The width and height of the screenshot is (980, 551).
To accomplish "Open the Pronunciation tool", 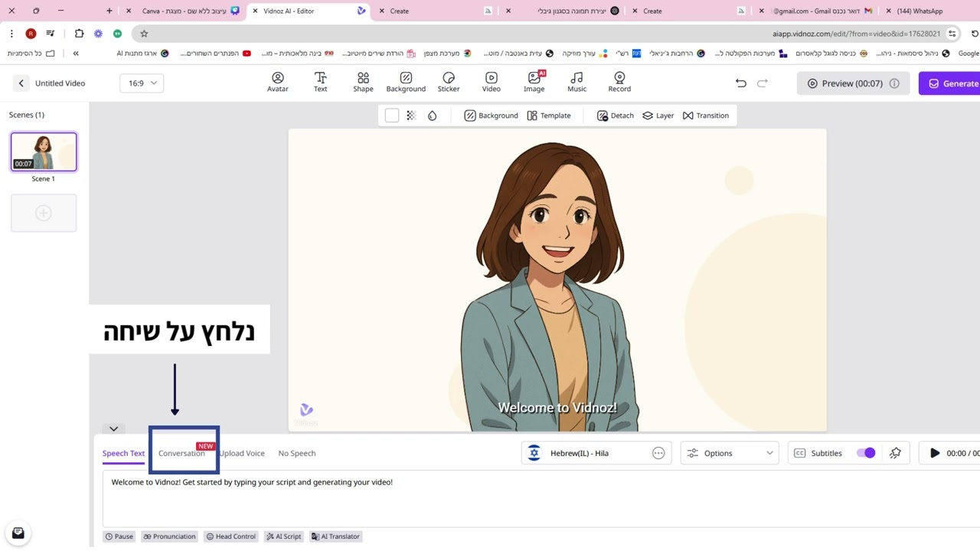I will 168,536.
